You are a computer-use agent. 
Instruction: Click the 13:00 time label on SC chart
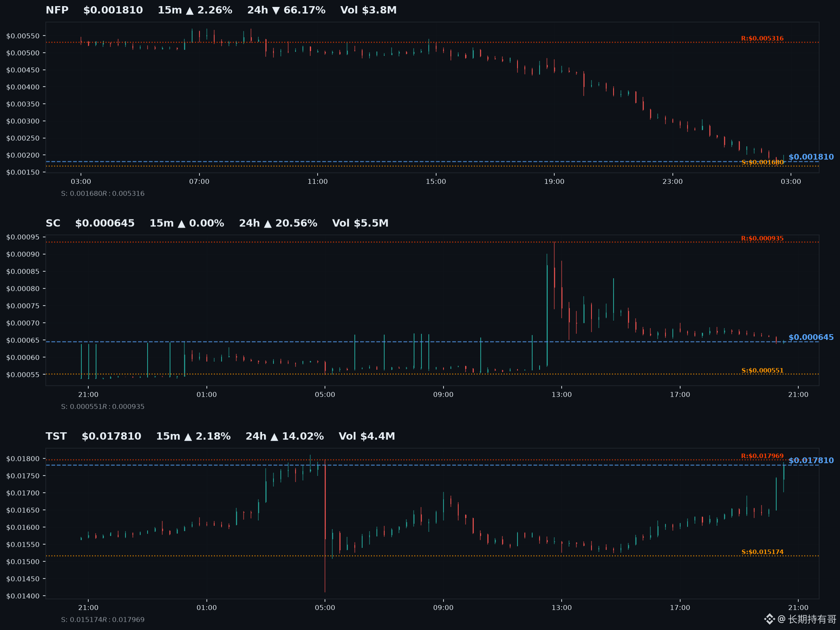point(562,395)
